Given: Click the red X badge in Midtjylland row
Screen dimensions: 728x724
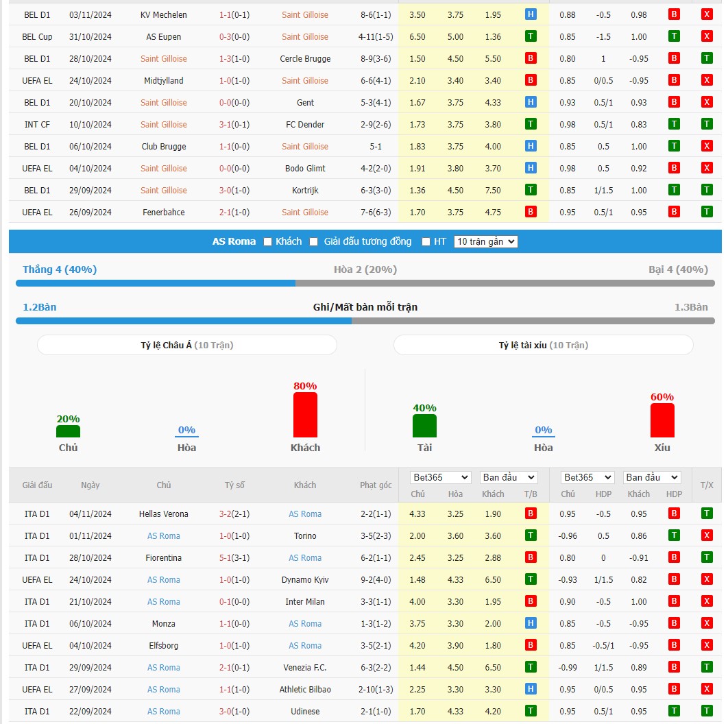Looking at the screenshot, I should point(707,80).
